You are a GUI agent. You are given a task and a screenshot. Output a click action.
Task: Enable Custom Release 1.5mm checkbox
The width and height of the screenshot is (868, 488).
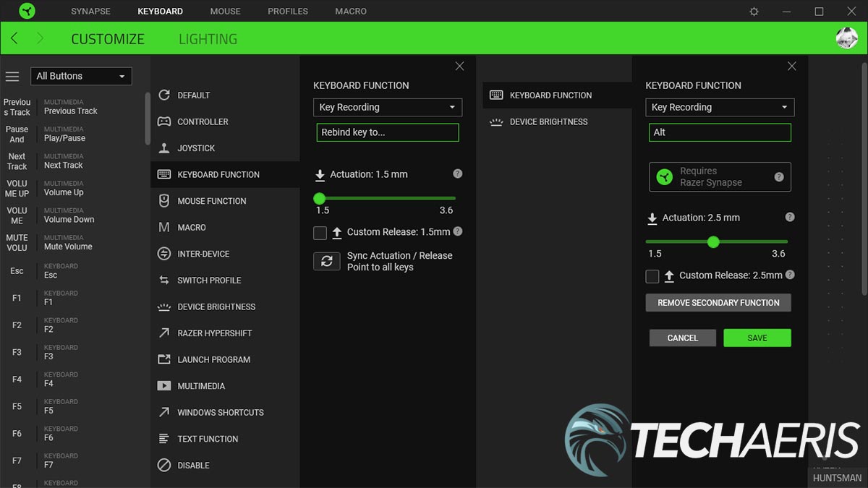[320, 233]
